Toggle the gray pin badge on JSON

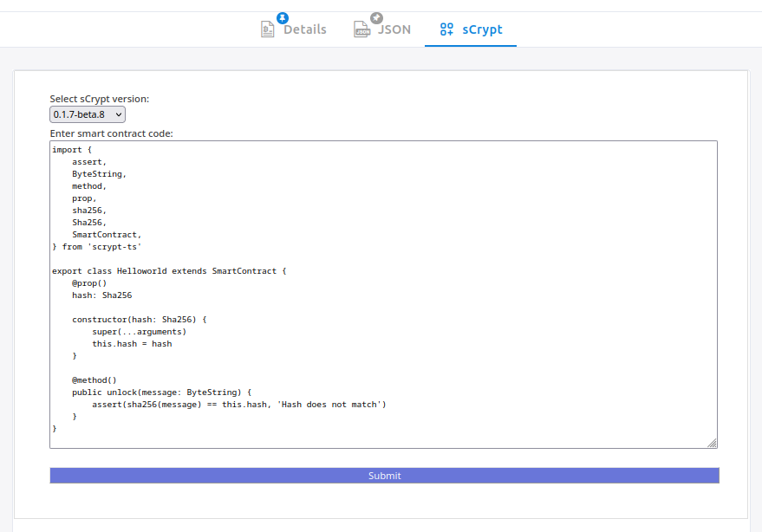click(x=376, y=17)
